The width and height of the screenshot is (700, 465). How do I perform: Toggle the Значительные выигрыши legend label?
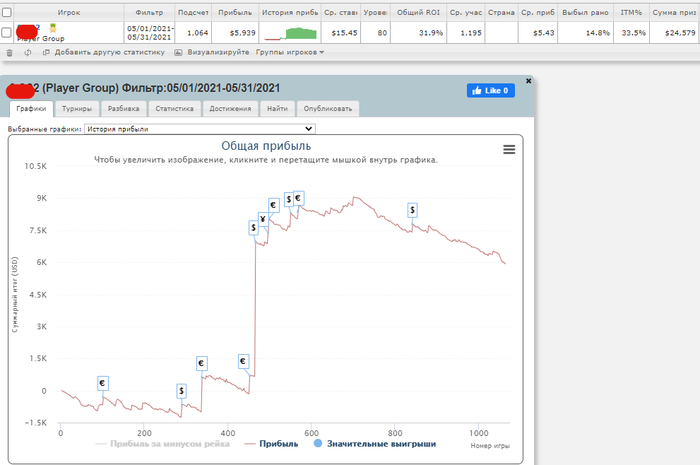[381, 444]
